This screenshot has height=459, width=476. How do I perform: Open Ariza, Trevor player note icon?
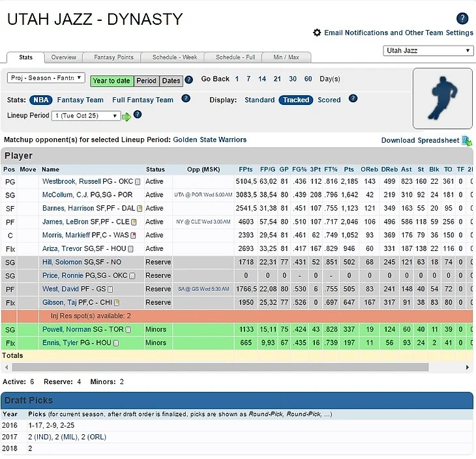(x=130, y=249)
